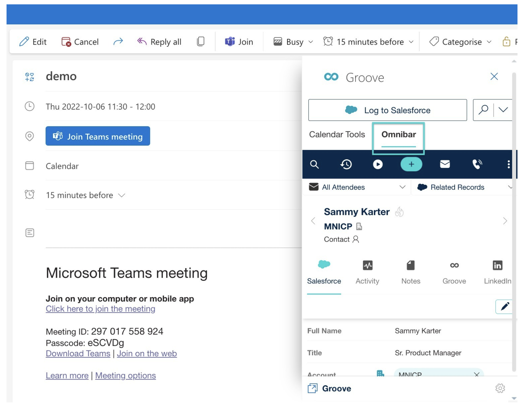The height and width of the screenshot is (418, 532).
Task: Click the flame icon next to Sammy Karter
Action: [399, 212]
